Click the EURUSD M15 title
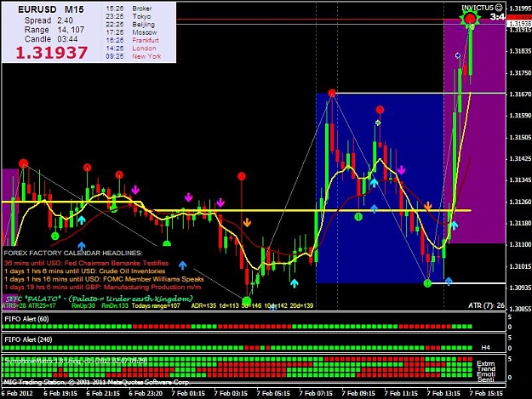Image resolution: width=532 pixels, height=399 pixels. pyautogui.click(x=51, y=9)
